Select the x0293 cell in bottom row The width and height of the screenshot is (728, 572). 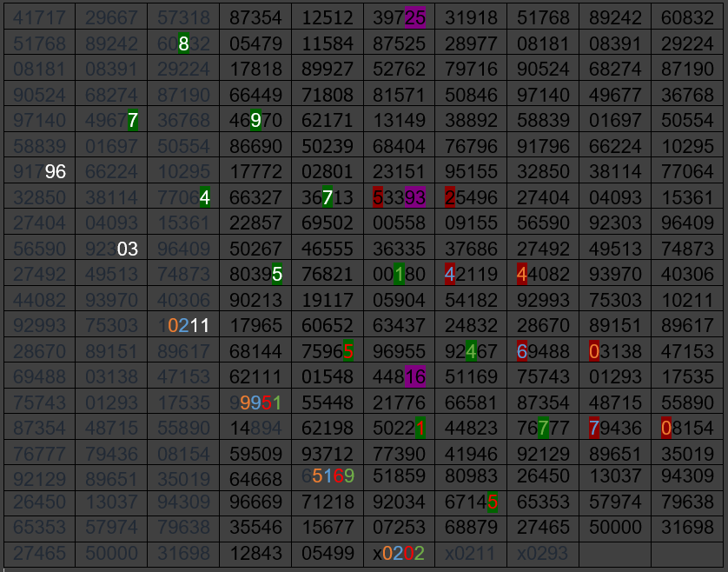pos(542,554)
